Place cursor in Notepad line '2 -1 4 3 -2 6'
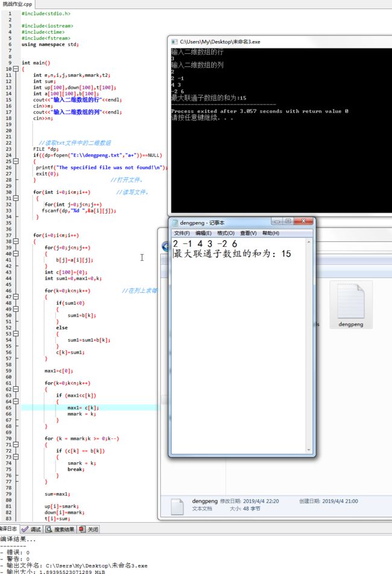Screen dimensions: 392x574 pos(205,243)
